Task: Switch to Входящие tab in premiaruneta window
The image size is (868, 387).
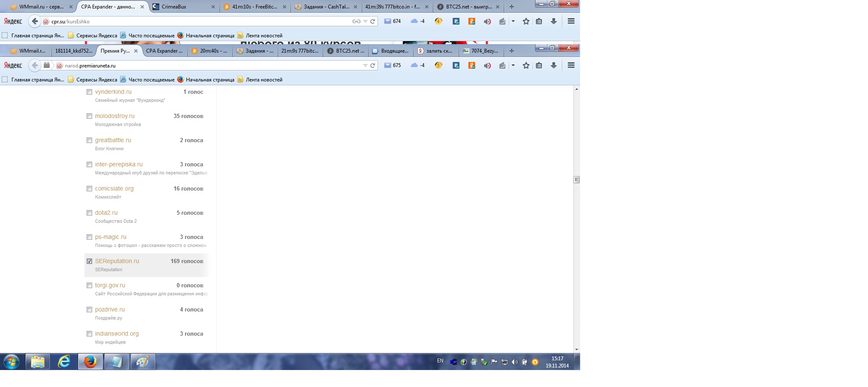Action: (x=391, y=51)
